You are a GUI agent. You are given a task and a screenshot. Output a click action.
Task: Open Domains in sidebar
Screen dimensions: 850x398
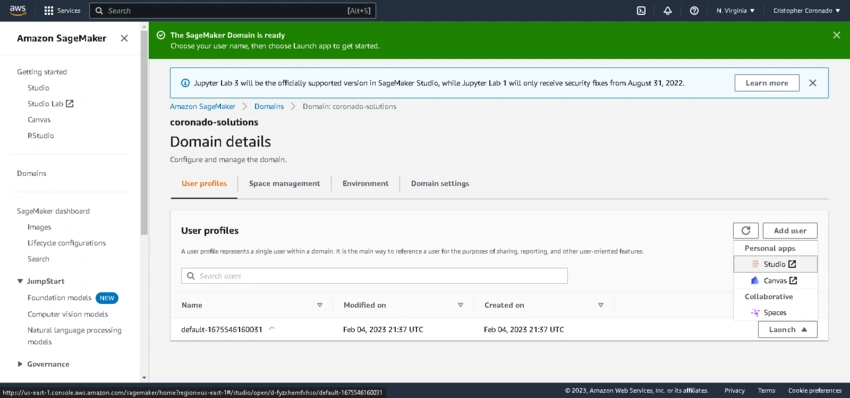[31, 174]
